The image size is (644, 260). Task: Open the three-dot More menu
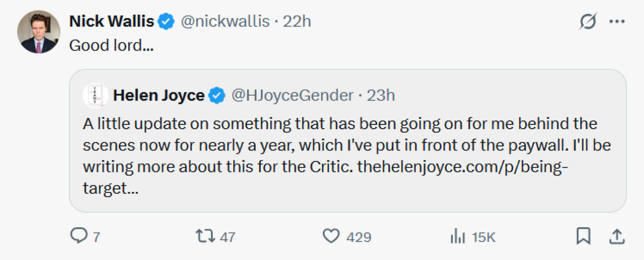point(617,21)
